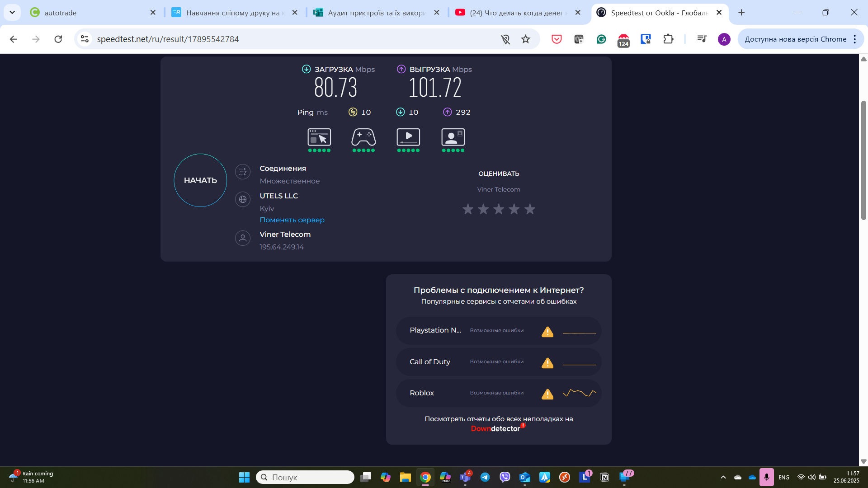868x488 pixels.
Task: Open the media controls button
Action: click(x=702, y=39)
